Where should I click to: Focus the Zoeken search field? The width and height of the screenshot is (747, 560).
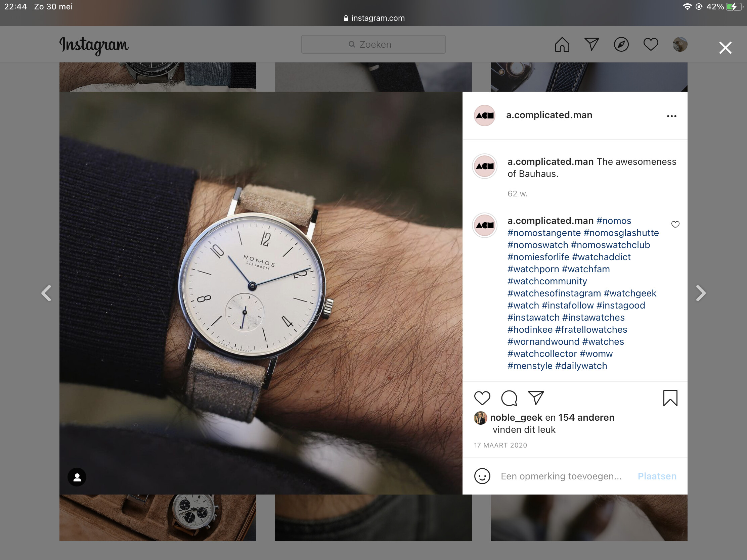click(x=373, y=44)
